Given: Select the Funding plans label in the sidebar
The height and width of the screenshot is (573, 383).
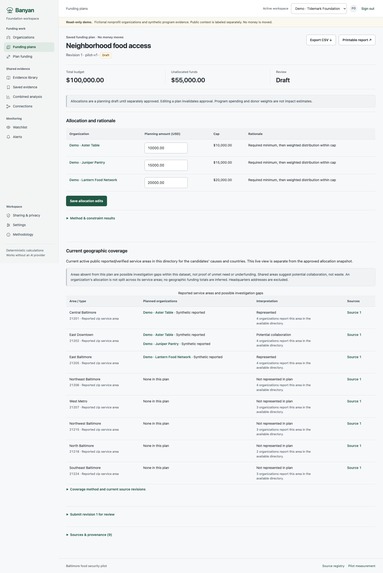Looking at the screenshot, I should [x=24, y=47].
